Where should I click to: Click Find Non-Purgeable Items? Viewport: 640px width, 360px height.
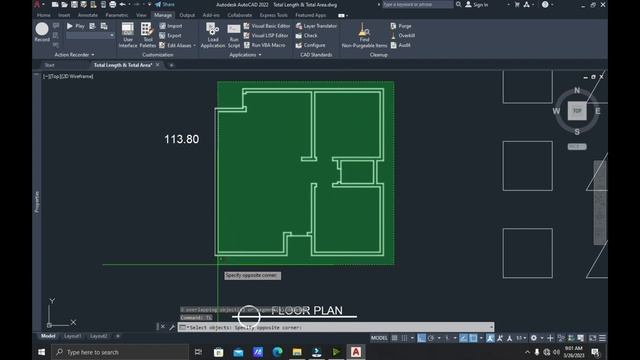364,35
